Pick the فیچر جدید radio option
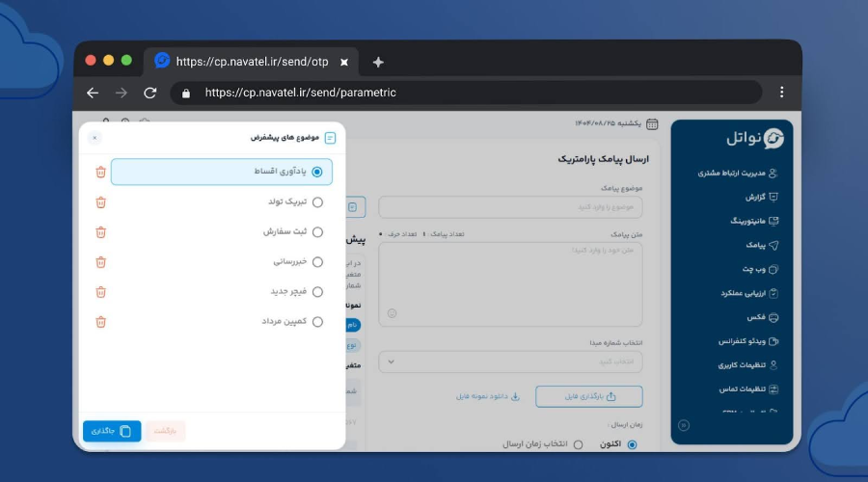This screenshot has width=868, height=482. [x=317, y=292]
